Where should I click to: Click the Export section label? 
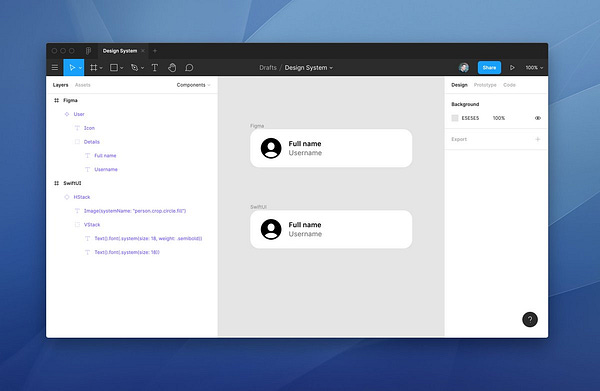(x=459, y=139)
